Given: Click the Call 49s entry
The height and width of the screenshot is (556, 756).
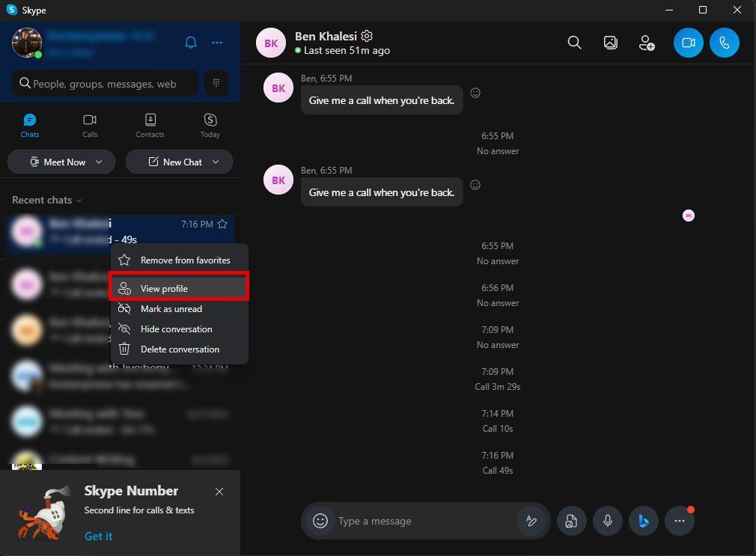Looking at the screenshot, I should point(498,471).
